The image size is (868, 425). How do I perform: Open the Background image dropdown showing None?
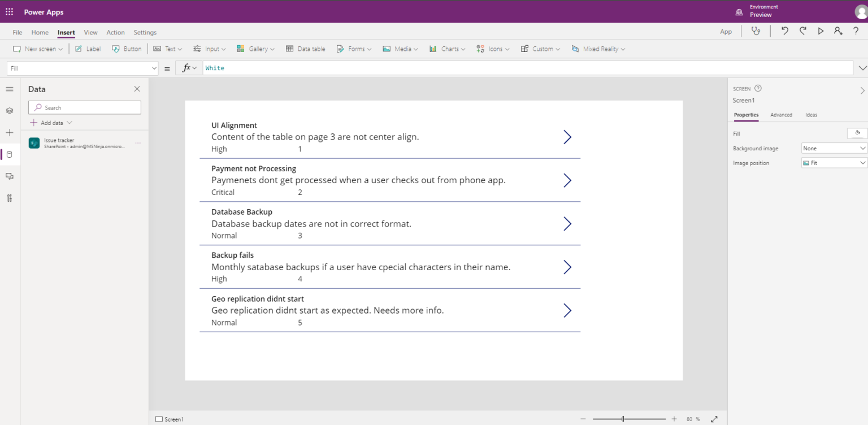tap(834, 148)
